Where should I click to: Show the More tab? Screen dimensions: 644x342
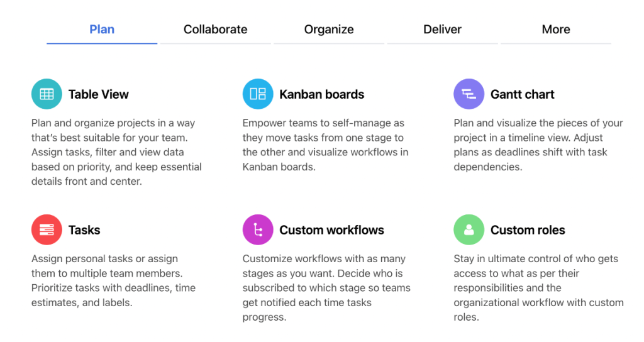point(556,30)
